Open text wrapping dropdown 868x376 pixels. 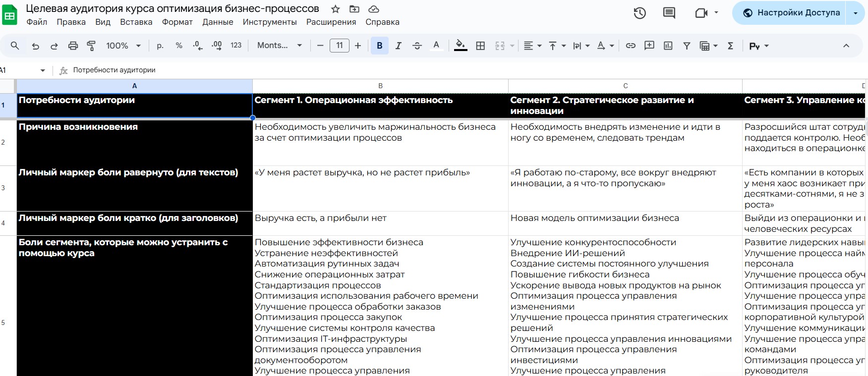point(581,46)
